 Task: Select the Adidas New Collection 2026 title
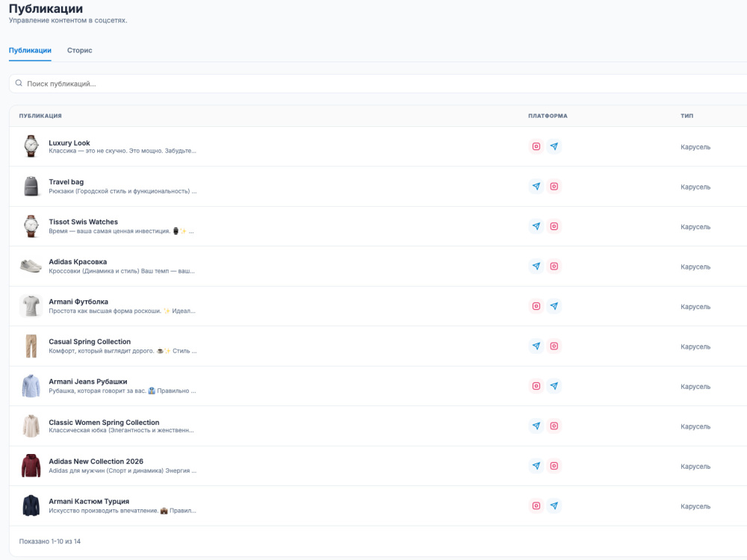96,461
